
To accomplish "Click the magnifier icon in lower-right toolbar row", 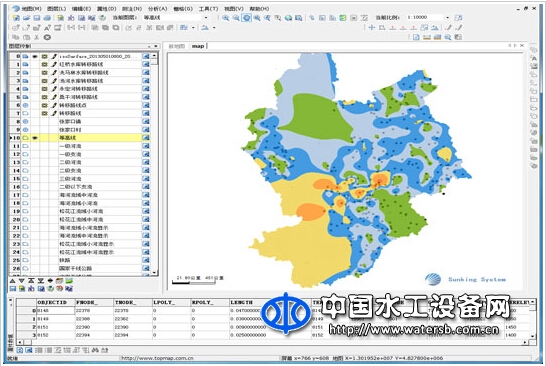I will click(x=448, y=37).
